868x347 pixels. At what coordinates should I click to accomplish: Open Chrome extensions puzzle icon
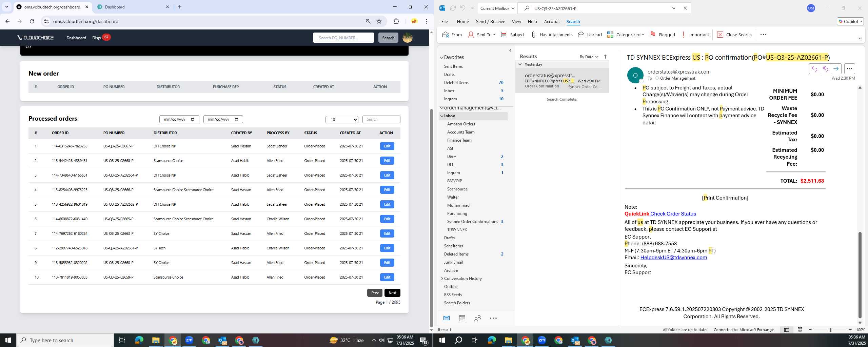tap(396, 21)
